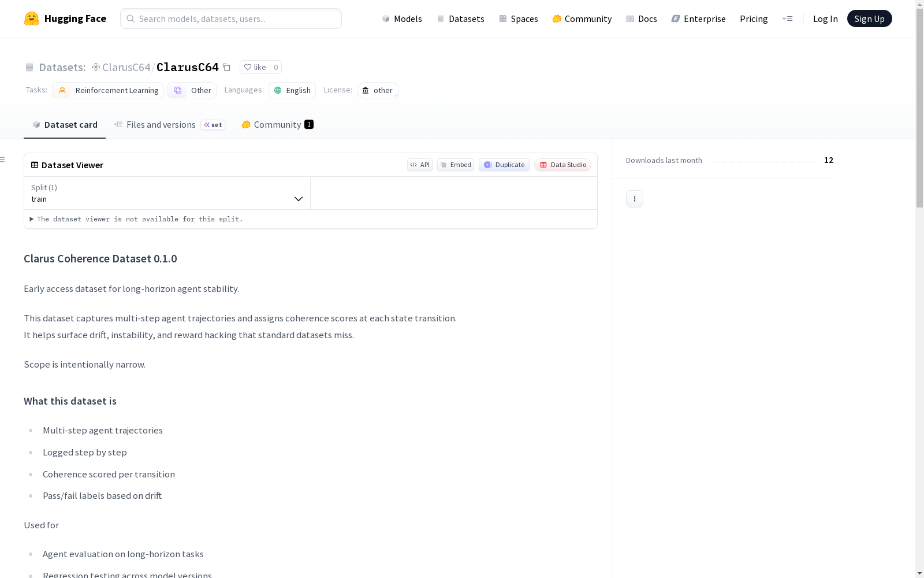The width and height of the screenshot is (924, 578).
Task: Click the scrollbar down arrow
Action: coord(919,573)
